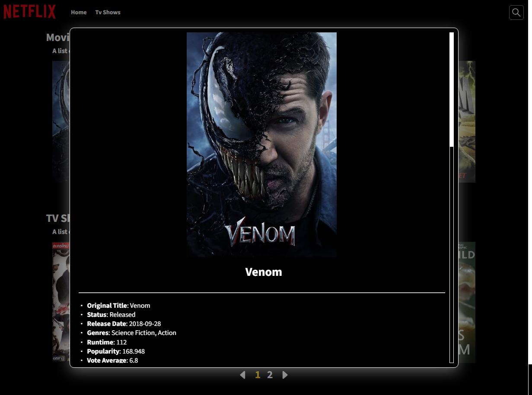Screen dimensions: 532x395
Task: Switch to Tv Shows section
Action: click(x=108, y=12)
